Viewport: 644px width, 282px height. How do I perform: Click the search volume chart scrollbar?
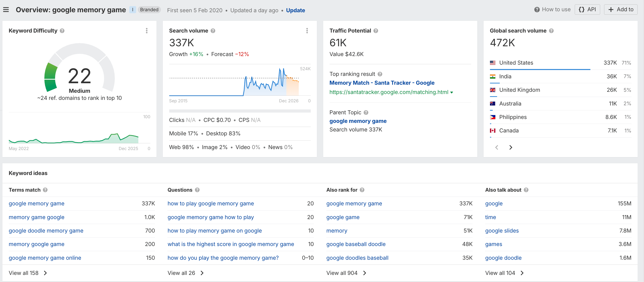coord(239,111)
